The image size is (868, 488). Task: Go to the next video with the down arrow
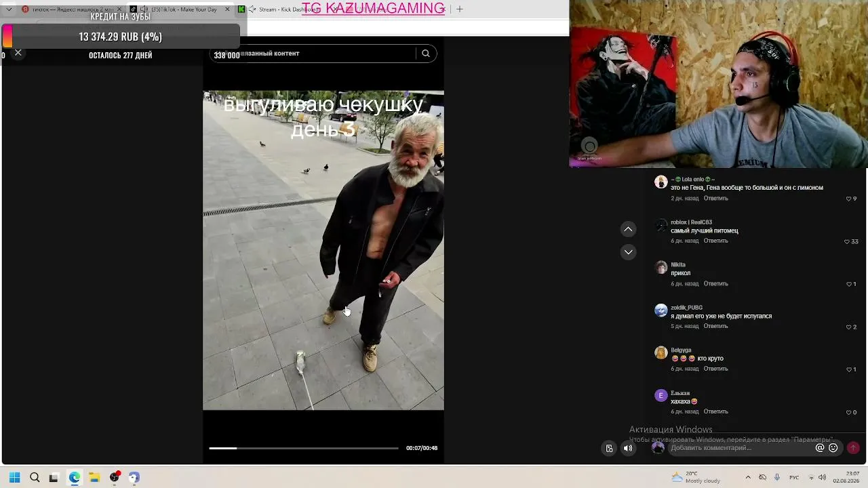[629, 252]
